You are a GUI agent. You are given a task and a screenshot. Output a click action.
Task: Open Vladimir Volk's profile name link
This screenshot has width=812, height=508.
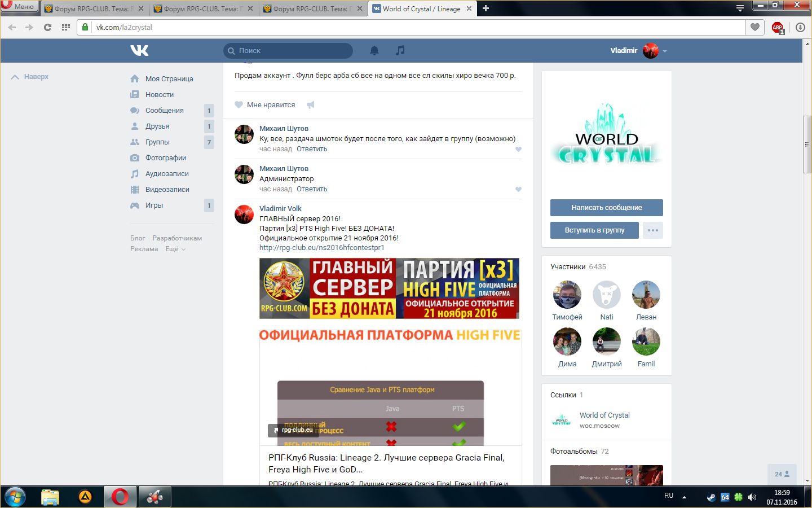(280, 208)
